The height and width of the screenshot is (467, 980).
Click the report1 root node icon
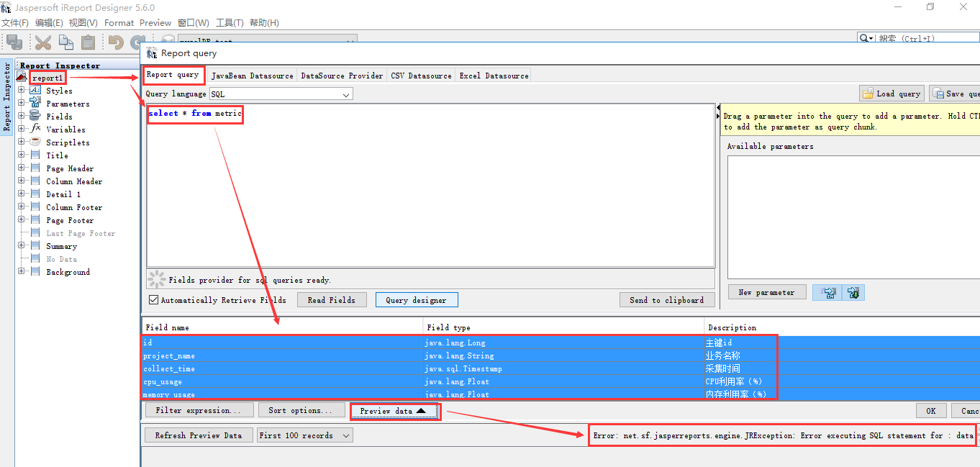(22, 77)
